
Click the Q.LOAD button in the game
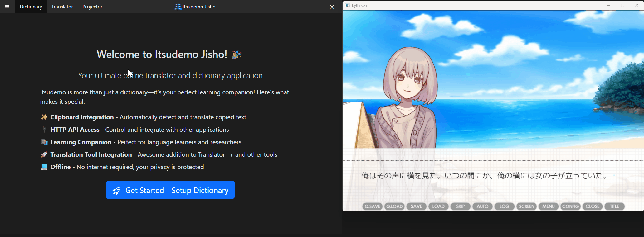[394, 206]
